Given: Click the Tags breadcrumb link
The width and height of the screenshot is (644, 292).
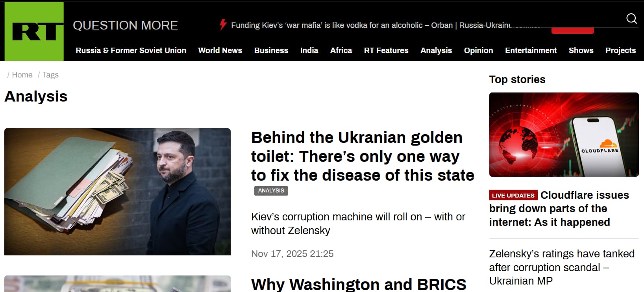Looking at the screenshot, I should (x=50, y=75).
